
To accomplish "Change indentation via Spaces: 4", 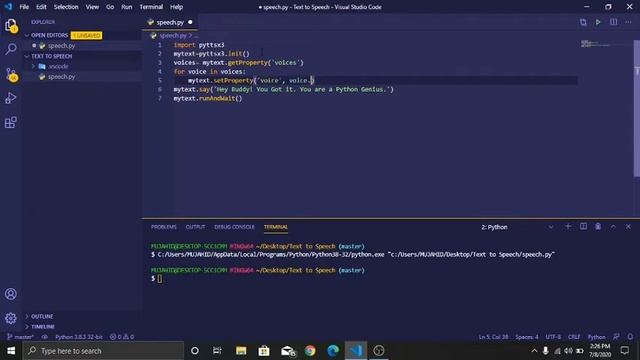I will pos(527,337).
